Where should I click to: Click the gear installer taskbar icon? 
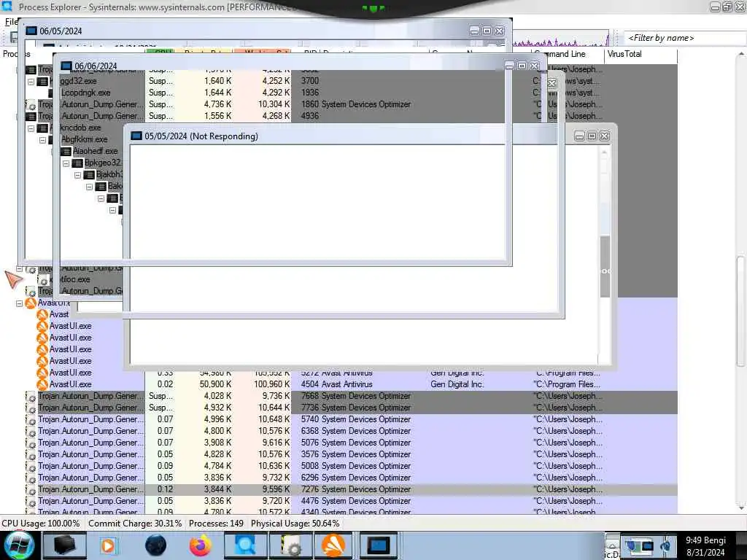click(290, 545)
